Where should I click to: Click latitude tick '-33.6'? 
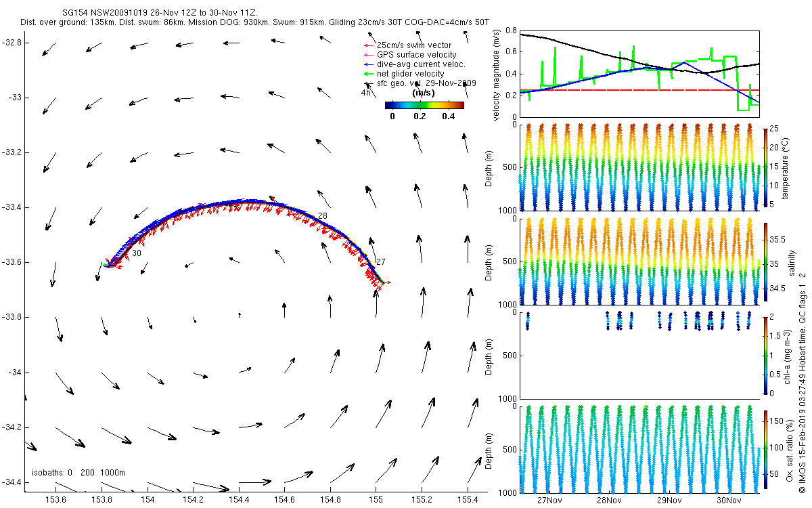point(11,262)
